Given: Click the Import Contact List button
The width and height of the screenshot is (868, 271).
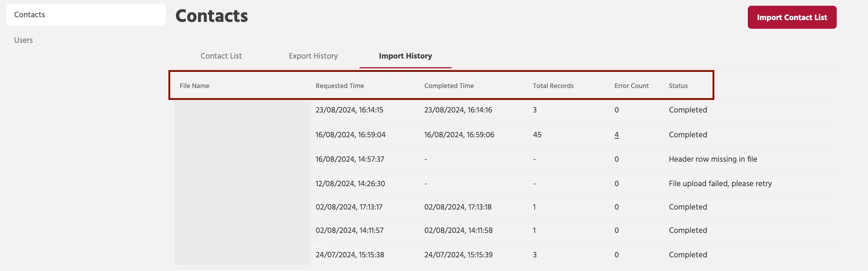Looking at the screenshot, I should [792, 17].
